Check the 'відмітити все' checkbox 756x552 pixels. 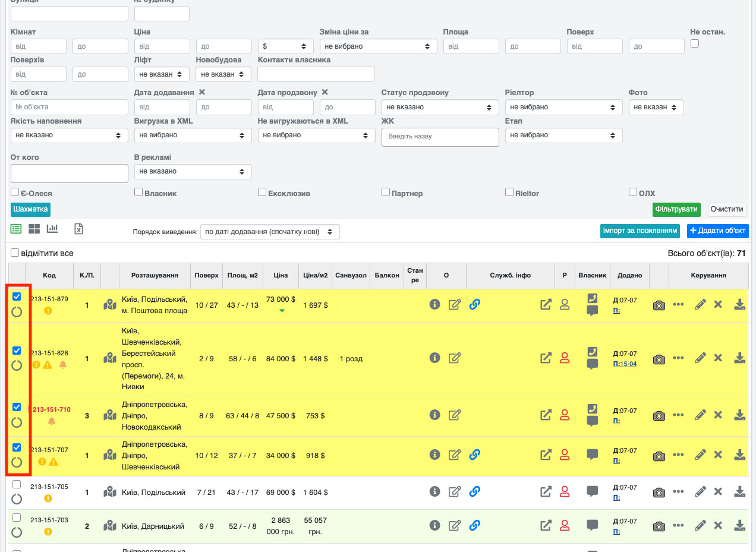(15, 253)
